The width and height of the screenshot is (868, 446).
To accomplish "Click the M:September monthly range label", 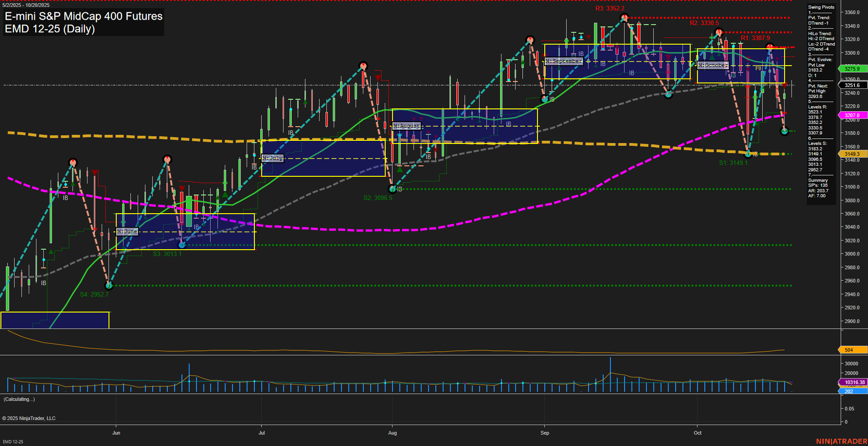I will point(564,61).
